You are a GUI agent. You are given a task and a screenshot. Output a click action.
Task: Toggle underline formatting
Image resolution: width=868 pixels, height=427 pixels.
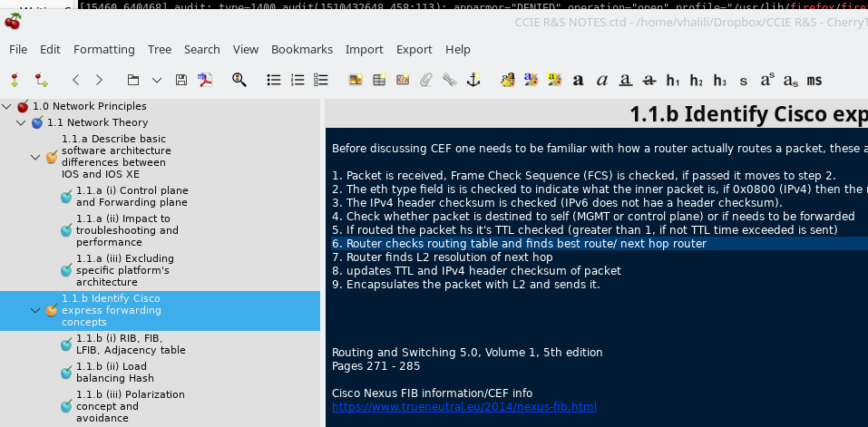[x=626, y=81]
